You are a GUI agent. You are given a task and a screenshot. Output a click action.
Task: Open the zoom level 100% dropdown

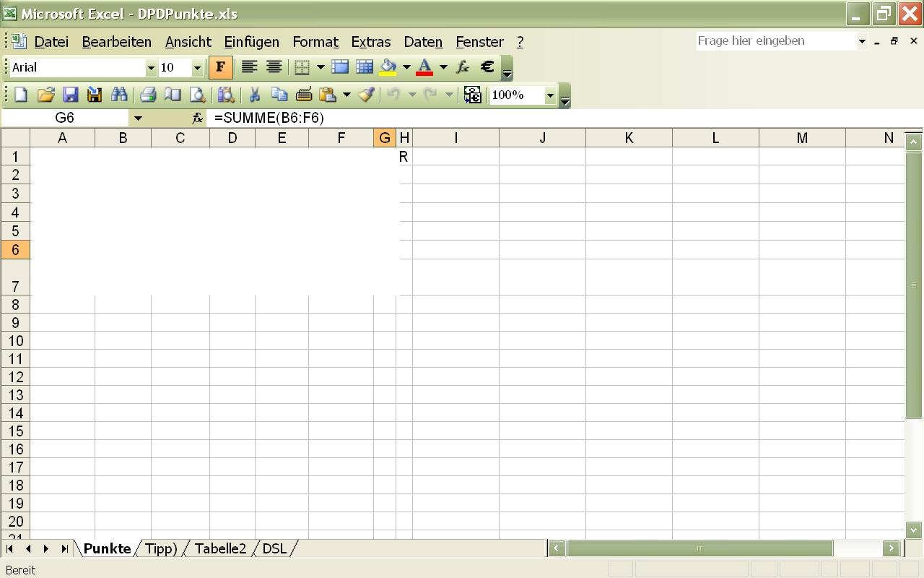[x=550, y=95]
